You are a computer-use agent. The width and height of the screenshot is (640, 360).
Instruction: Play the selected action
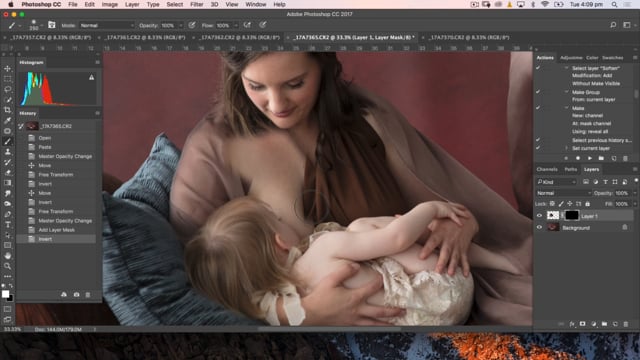590,158
